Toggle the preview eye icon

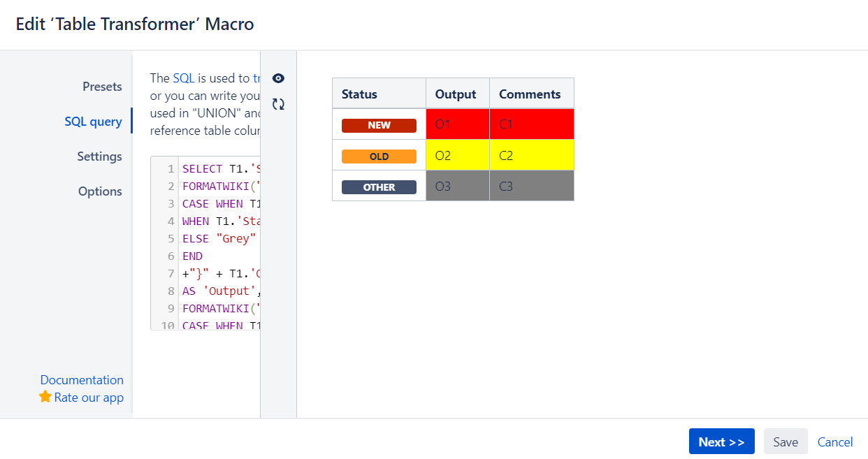point(278,78)
